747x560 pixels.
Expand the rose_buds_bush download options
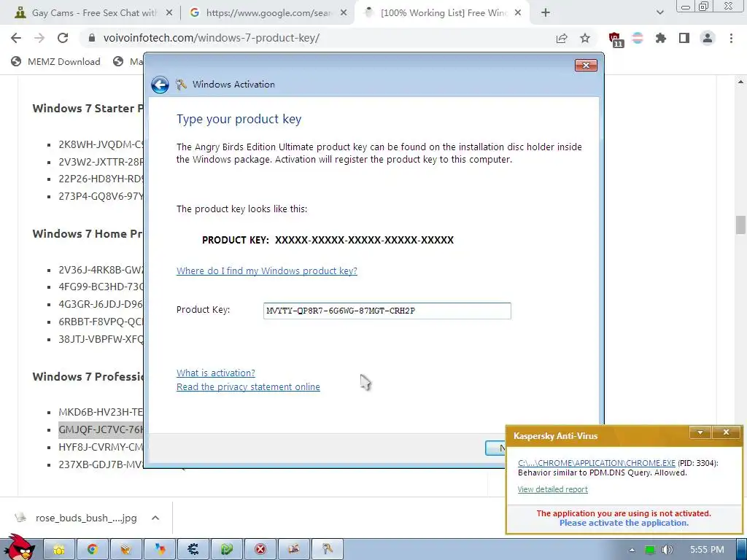point(155,518)
